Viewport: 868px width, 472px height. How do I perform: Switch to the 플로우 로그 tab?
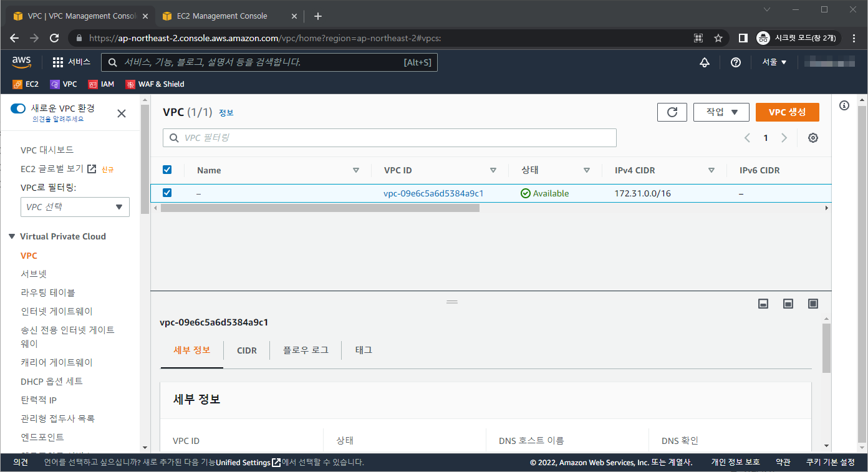[306, 350]
